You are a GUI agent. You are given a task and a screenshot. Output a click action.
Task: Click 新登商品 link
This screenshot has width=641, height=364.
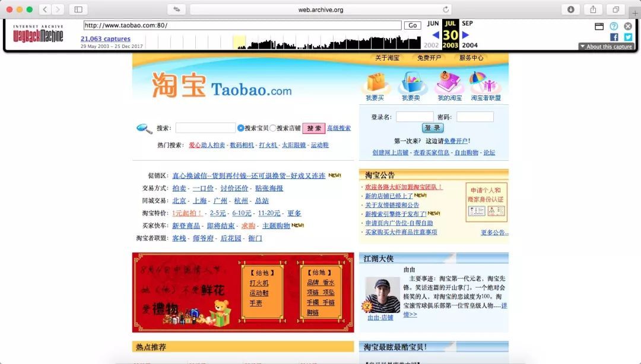(x=186, y=225)
